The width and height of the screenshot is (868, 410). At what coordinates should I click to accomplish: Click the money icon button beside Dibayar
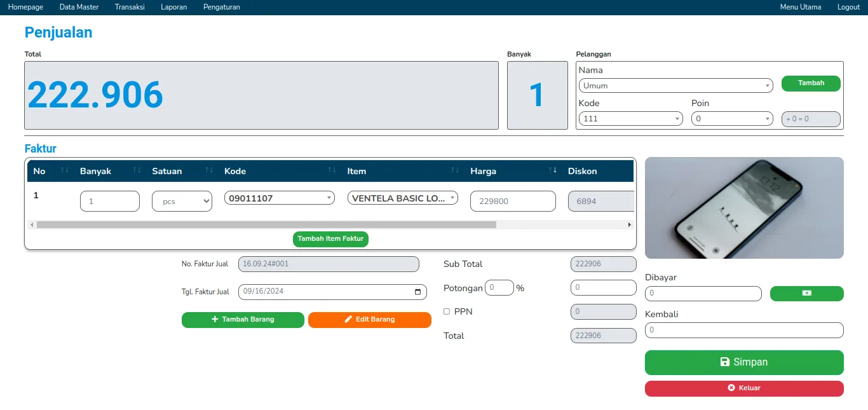click(806, 293)
